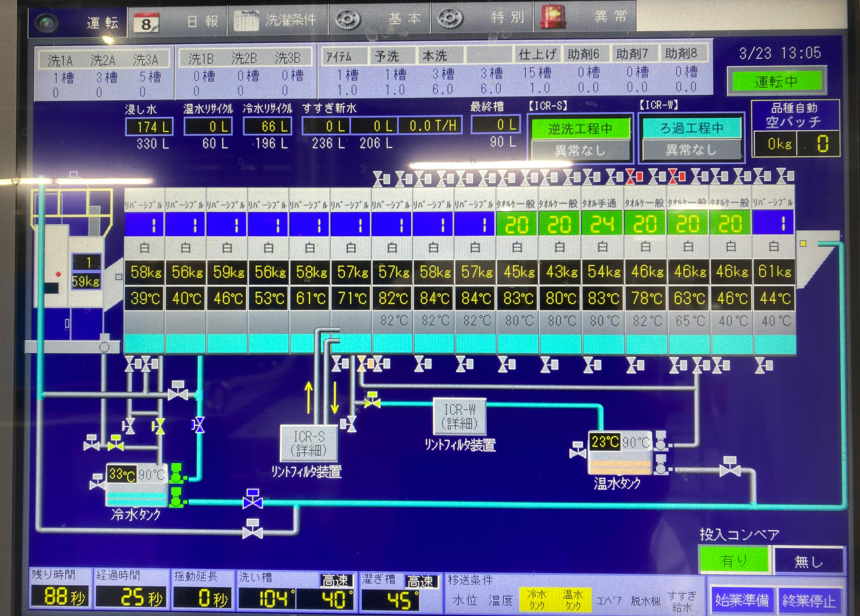Click the 浸し水 174 L value field

tap(149, 127)
